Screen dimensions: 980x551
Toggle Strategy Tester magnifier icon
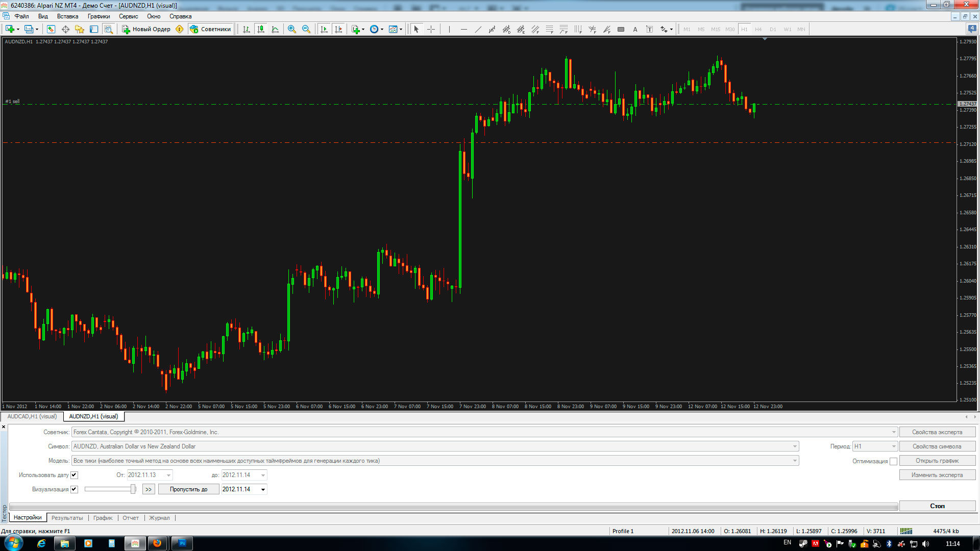click(x=108, y=29)
